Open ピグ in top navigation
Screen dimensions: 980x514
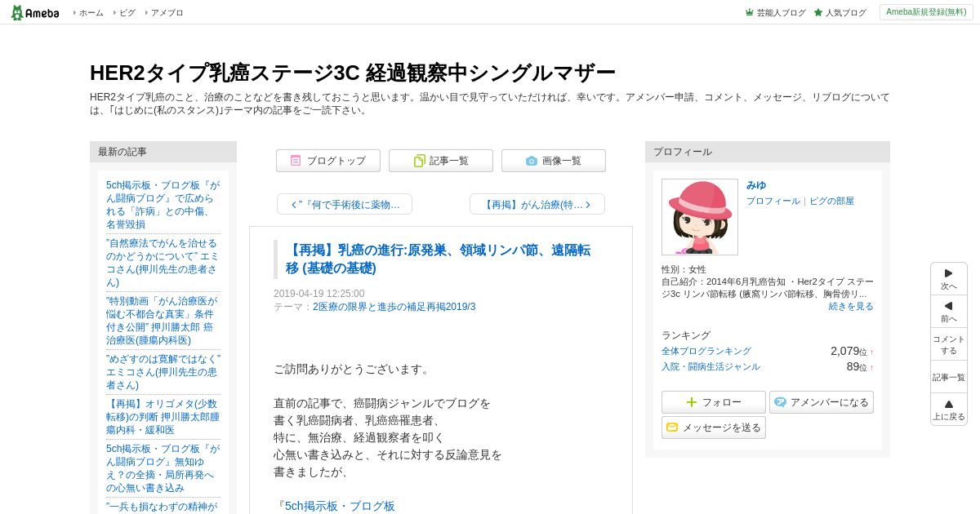127,13
